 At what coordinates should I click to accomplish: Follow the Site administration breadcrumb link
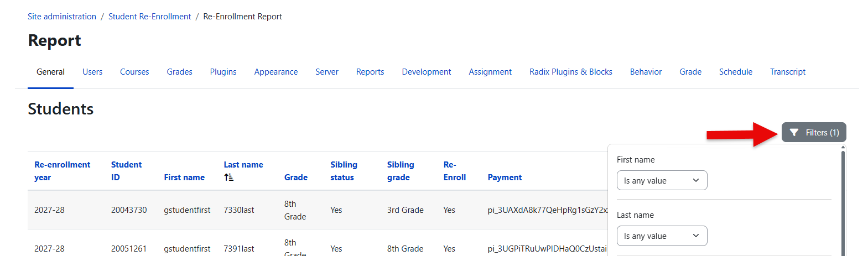coord(62,17)
